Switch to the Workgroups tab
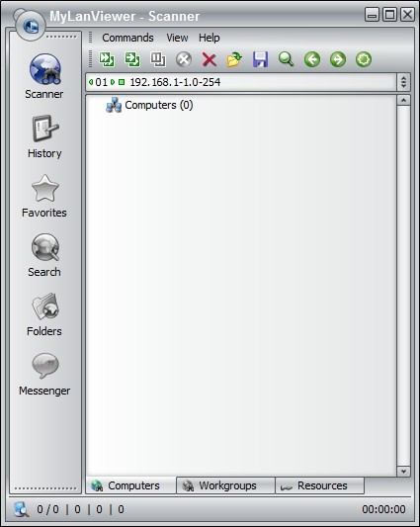 click(x=225, y=485)
